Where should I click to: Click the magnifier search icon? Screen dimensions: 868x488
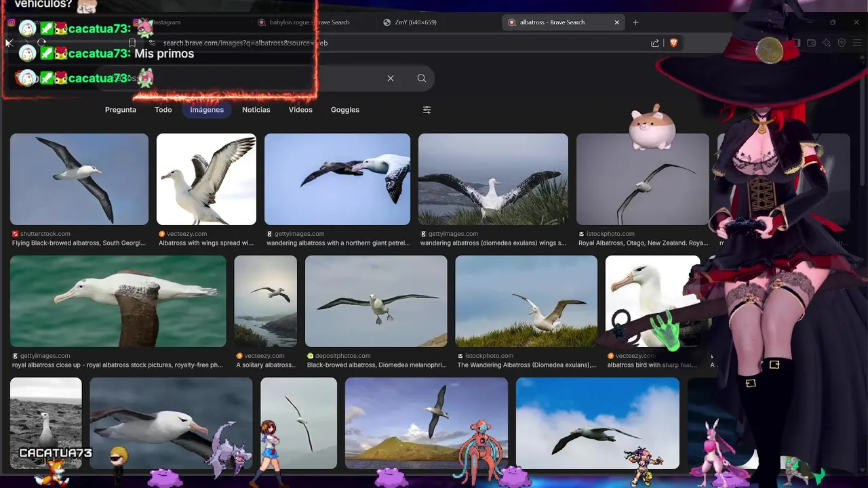click(422, 78)
